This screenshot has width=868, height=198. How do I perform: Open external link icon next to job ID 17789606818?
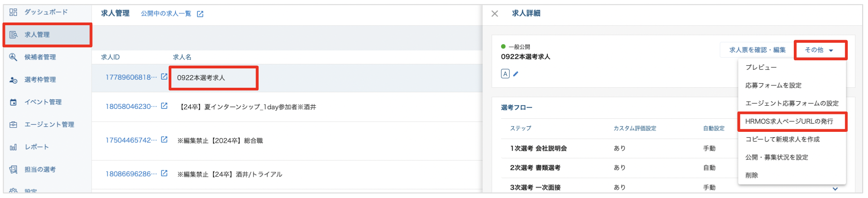coord(164,77)
